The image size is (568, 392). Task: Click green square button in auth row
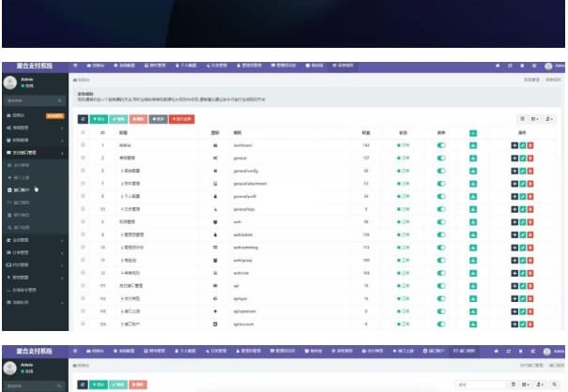click(x=473, y=222)
